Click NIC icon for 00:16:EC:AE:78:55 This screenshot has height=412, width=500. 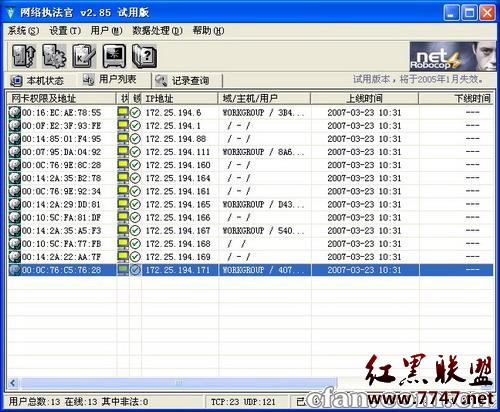click(x=15, y=112)
